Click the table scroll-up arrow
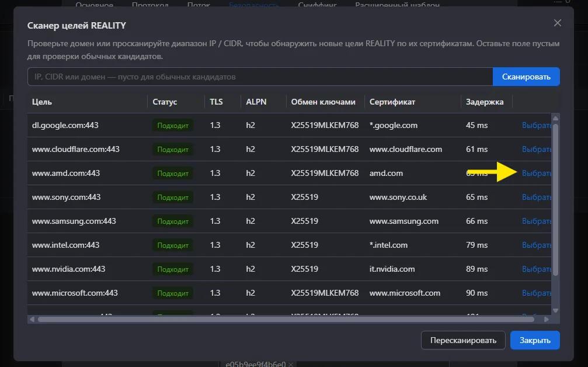 555,118
